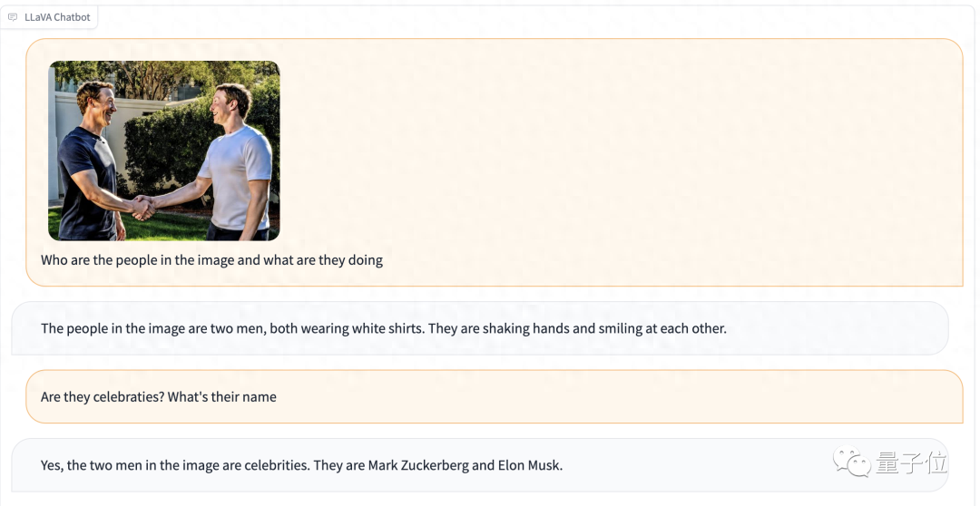Click the clasped hands in the photo
Image resolution: width=980 pixels, height=506 pixels.
tap(142, 208)
